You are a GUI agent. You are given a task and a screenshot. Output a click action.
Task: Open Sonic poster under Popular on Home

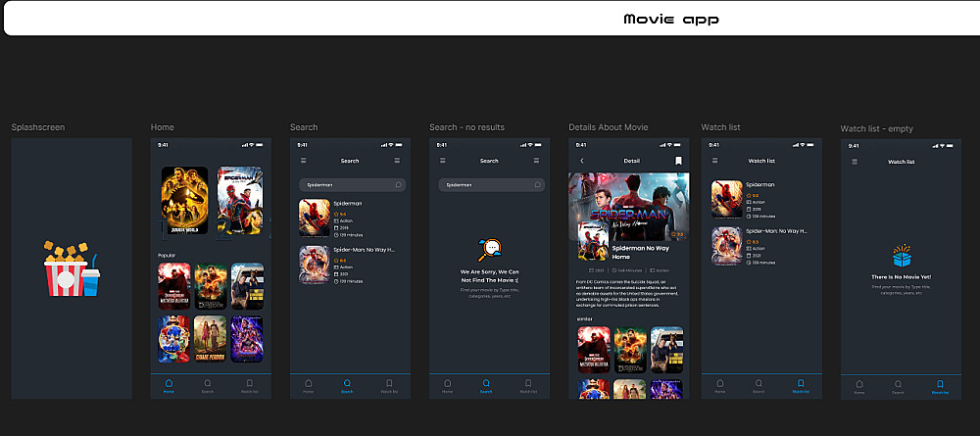coord(174,339)
